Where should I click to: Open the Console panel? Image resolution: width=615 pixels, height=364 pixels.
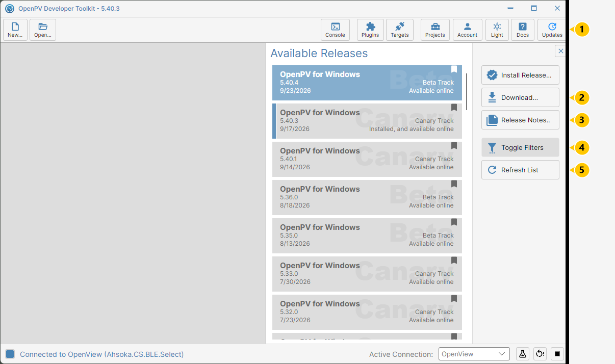(x=335, y=30)
